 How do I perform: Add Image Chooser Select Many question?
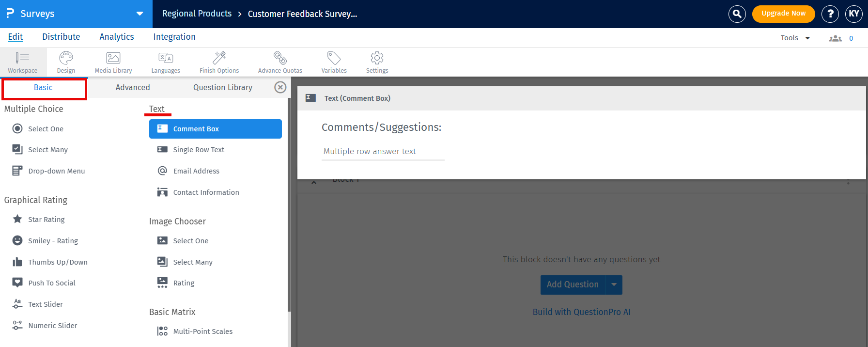(x=185, y=262)
